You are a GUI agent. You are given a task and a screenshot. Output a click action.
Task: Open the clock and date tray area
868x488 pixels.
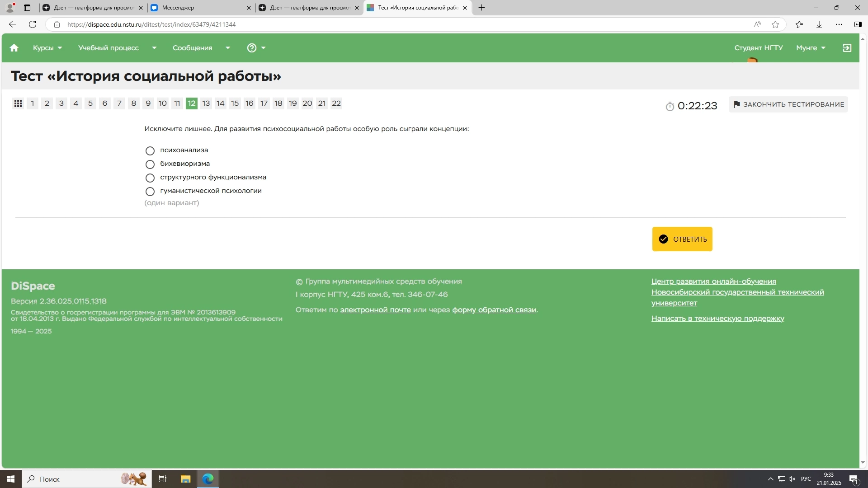[x=829, y=479]
